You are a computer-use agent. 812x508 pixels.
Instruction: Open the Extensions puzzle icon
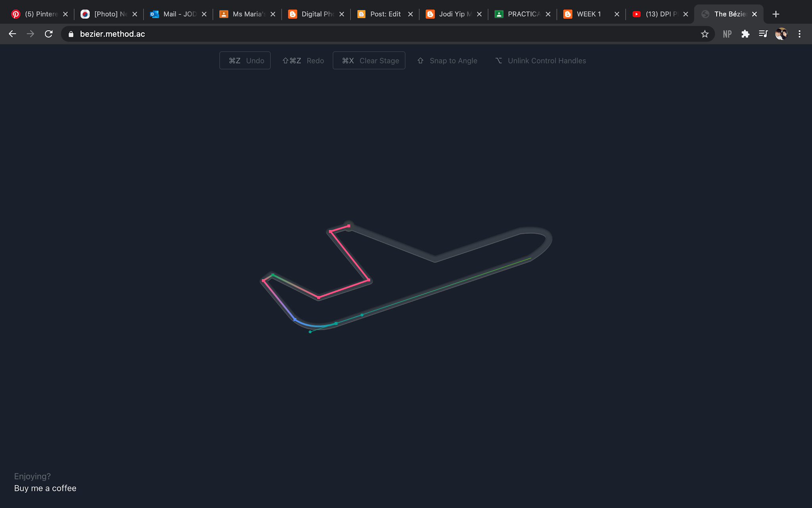tap(745, 34)
